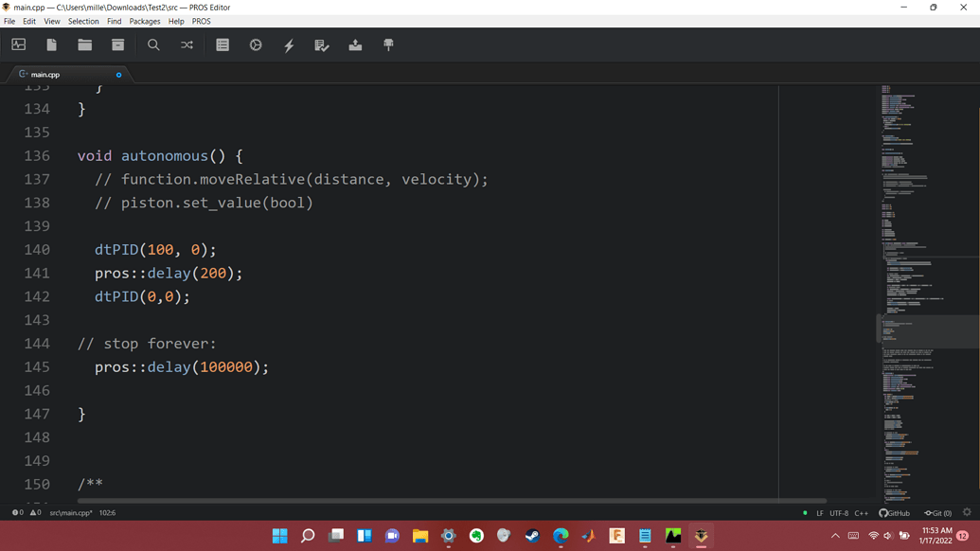
Task: Click the archive box icon in toolbar
Action: (118, 44)
